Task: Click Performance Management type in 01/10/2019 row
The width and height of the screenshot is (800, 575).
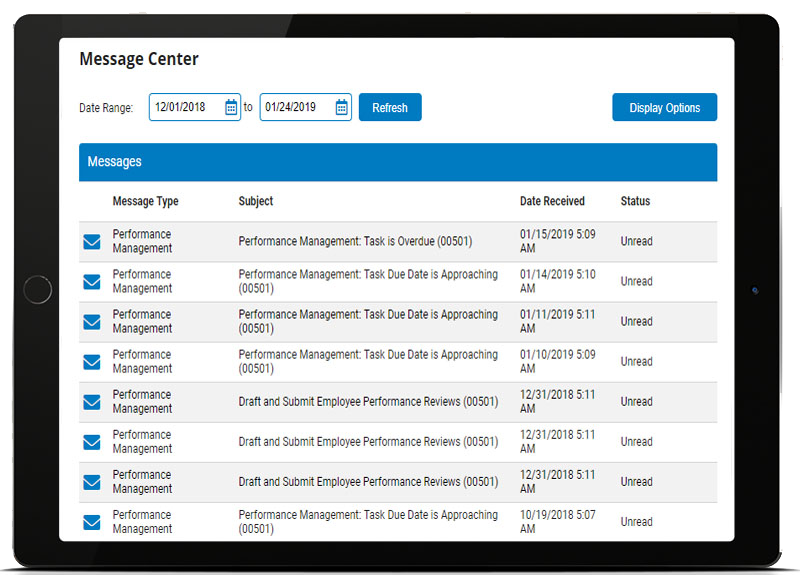Action: pos(142,362)
